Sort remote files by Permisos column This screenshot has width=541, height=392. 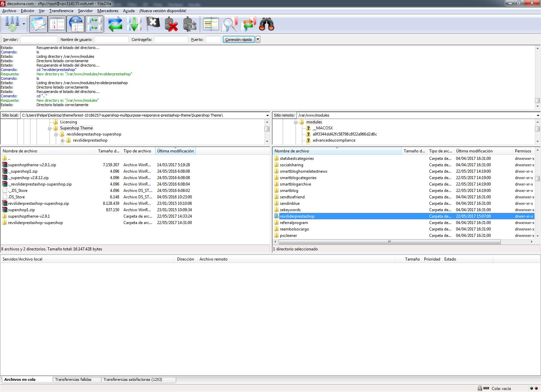524,151
